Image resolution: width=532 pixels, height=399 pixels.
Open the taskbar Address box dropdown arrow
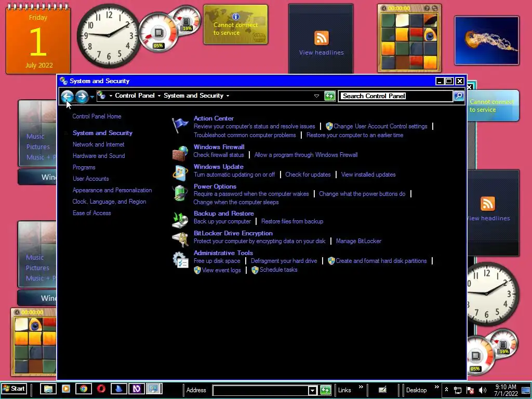pyautogui.click(x=312, y=391)
